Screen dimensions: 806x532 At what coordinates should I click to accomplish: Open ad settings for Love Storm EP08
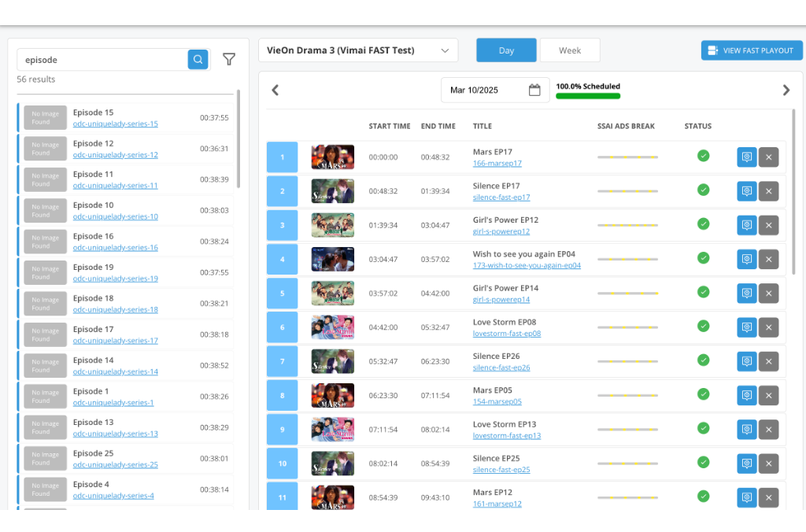(746, 327)
